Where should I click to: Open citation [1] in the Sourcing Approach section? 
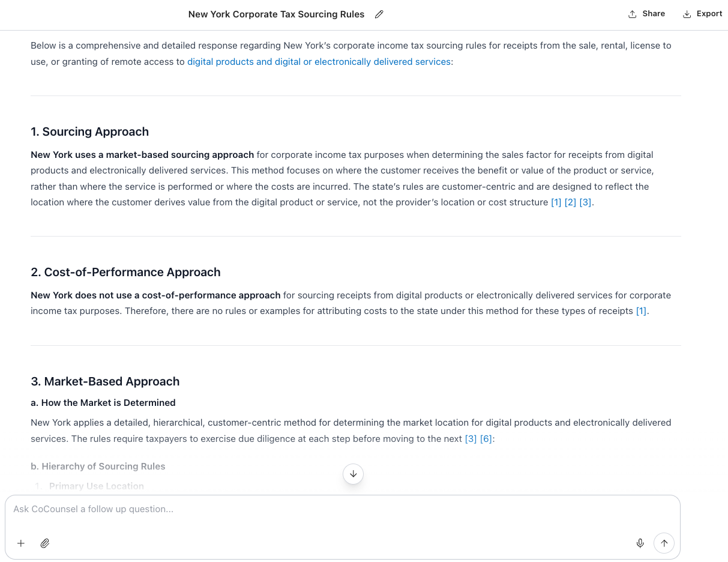[x=556, y=202]
